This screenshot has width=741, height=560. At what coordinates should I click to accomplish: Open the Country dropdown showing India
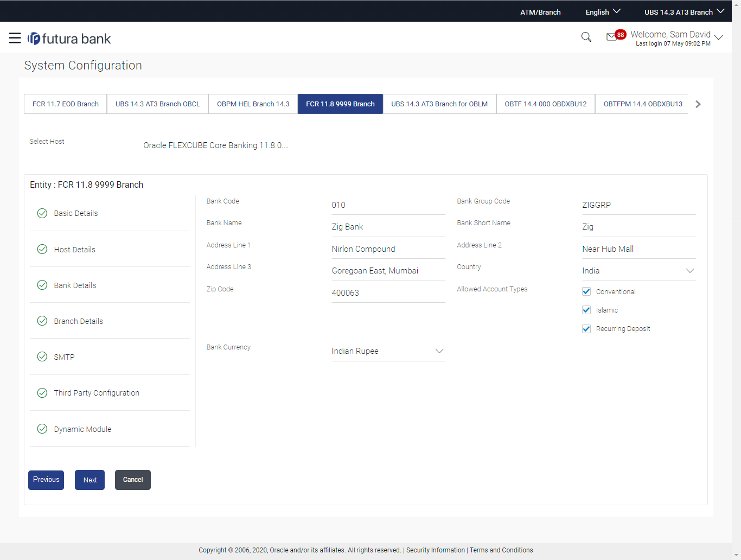pos(639,271)
